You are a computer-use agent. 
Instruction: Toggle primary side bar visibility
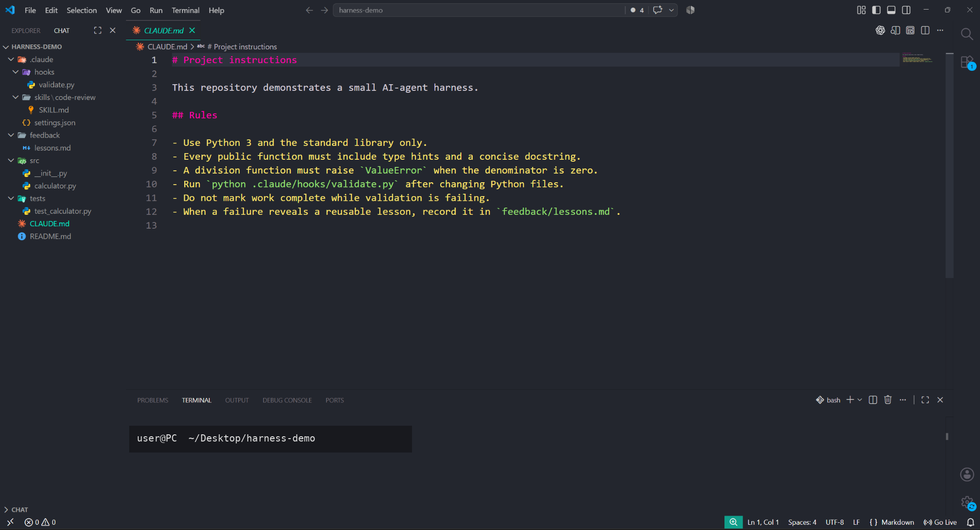click(x=876, y=10)
